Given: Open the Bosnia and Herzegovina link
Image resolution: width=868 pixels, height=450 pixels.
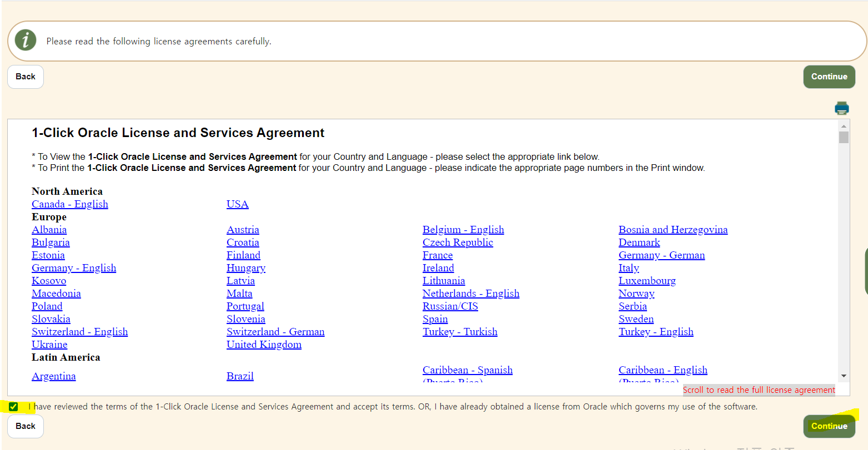Looking at the screenshot, I should pos(673,230).
